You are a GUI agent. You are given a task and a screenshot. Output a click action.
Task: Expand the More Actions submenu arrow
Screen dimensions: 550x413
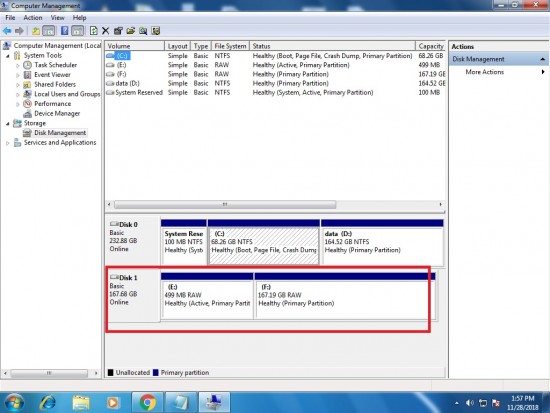click(543, 72)
